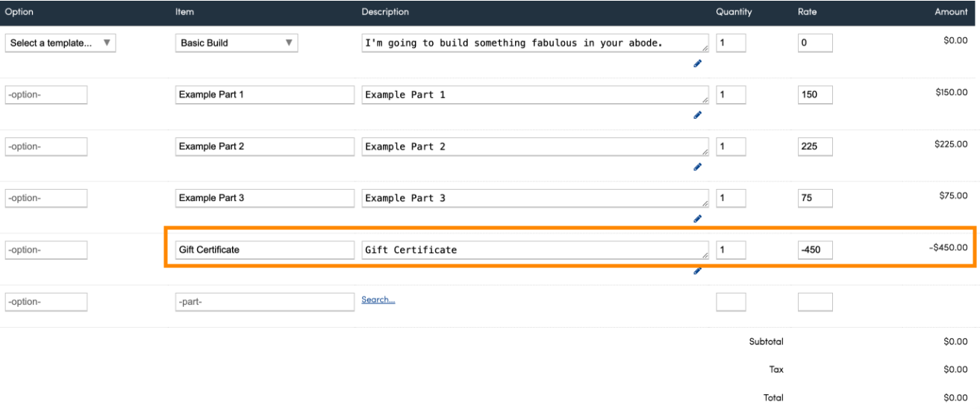Open the "Select a template..." dropdown

[60, 43]
